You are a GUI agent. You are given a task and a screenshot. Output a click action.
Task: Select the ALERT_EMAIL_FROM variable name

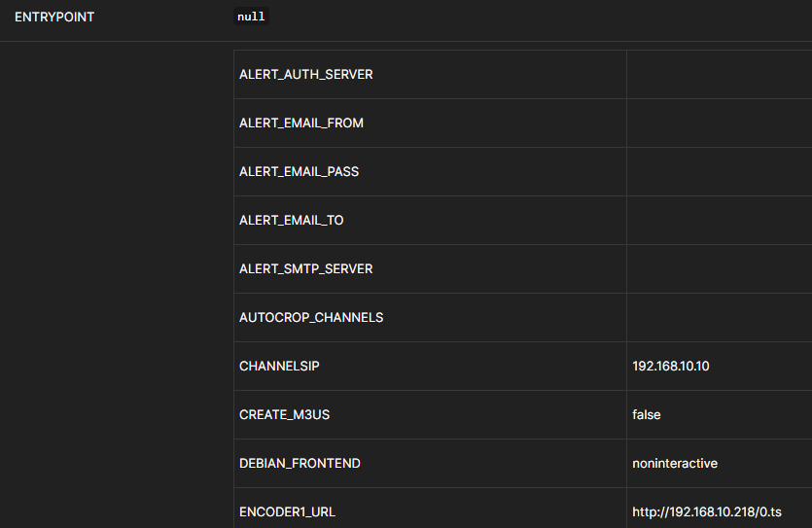(300, 123)
